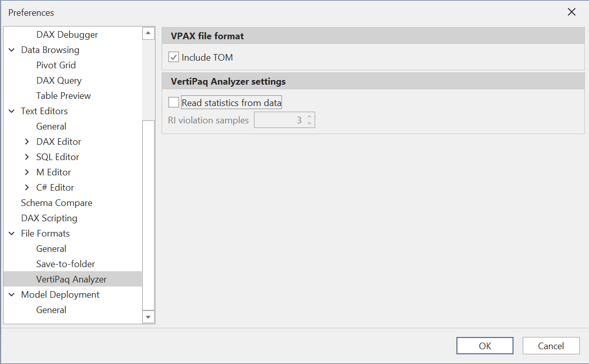Screen dimensions: 589x364
Task: Cancel the Preferences dialog
Action: pos(551,346)
